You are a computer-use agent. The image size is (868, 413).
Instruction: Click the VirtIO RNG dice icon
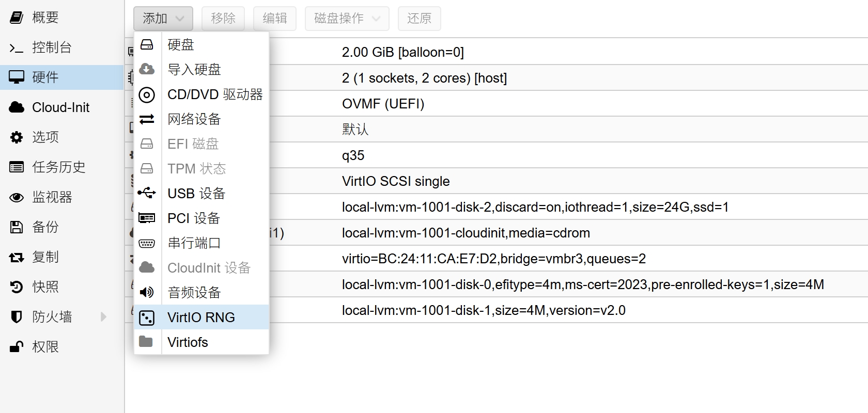tap(147, 317)
